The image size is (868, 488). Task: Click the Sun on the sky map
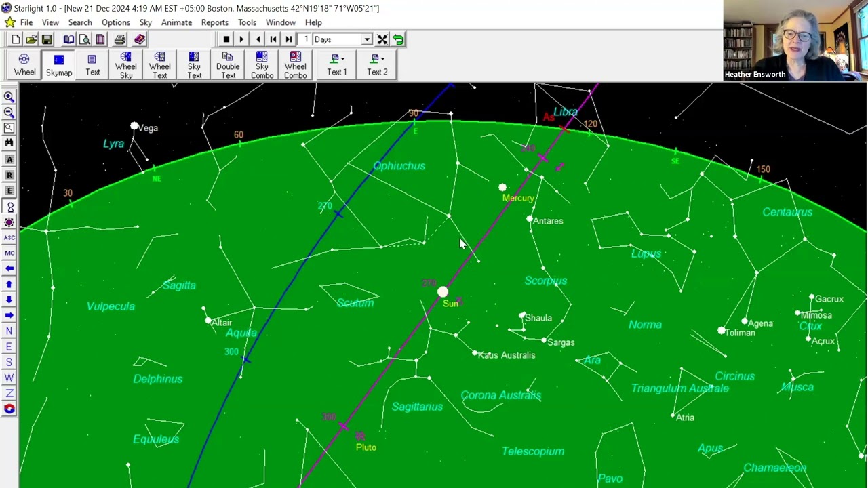[x=443, y=293]
